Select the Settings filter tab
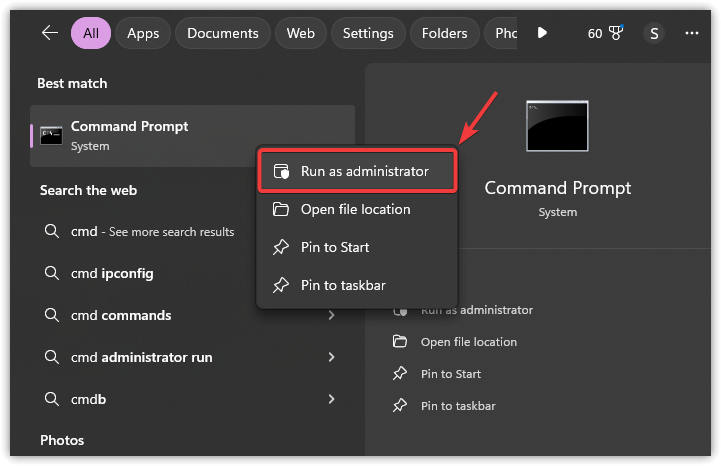This screenshot has height=466, width=721. pos(368,33)
